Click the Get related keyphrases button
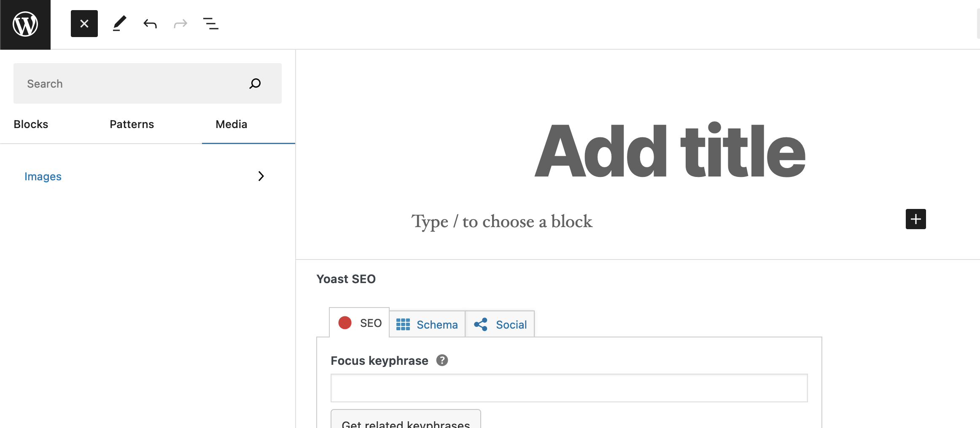This screenshot has width=980, height=428. [x=406, y=423]
